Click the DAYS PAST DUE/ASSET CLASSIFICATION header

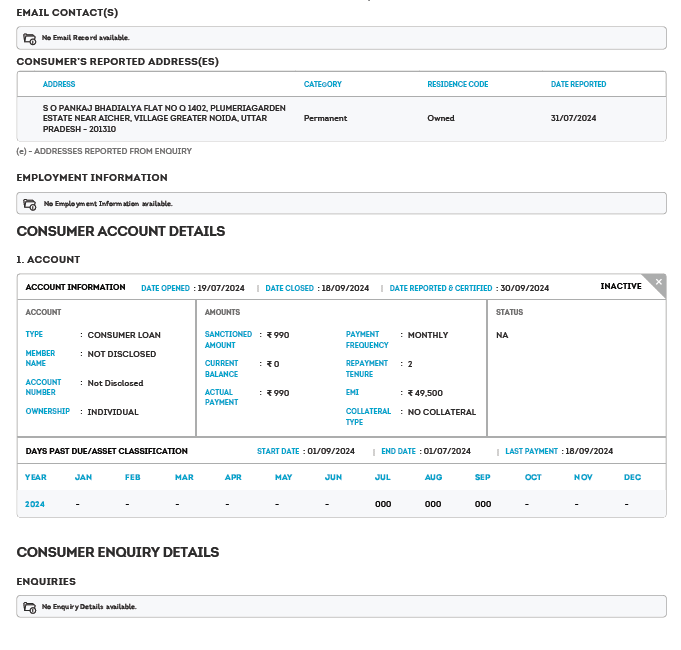106,451
